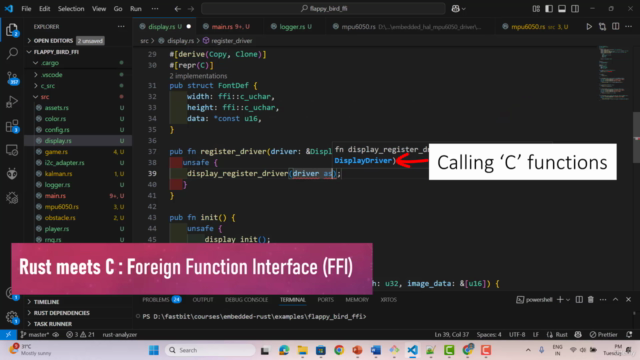The height and width of the screenshot is (360, 640).
Task: Open game.rs file in explorer
Action: point(56,152)
